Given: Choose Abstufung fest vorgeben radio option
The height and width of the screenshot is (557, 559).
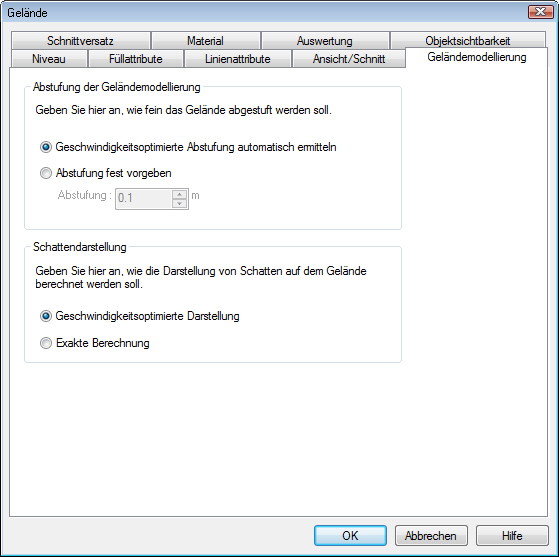Looking at the screenshot, I should point(46,173).
